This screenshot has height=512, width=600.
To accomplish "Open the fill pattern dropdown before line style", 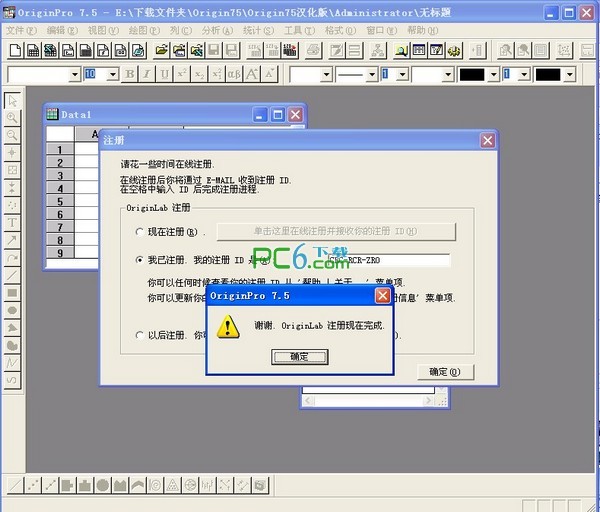I will point(326,75).
